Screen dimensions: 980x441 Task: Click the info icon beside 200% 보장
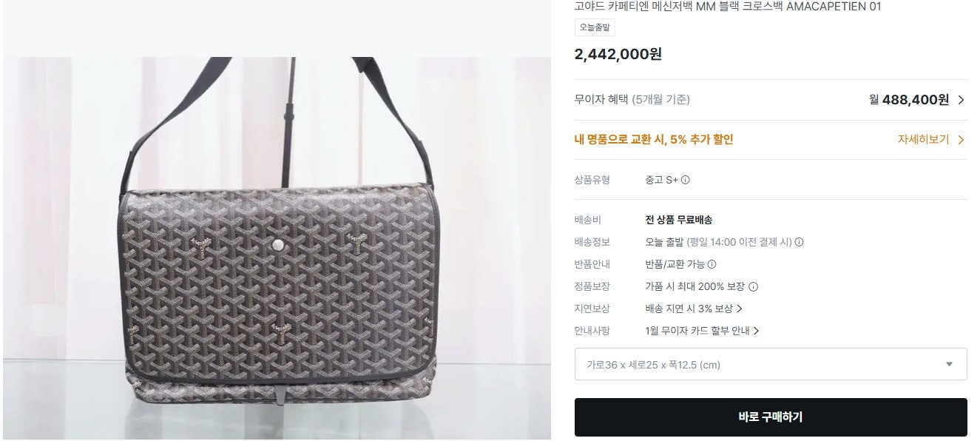tap(754, 286)
